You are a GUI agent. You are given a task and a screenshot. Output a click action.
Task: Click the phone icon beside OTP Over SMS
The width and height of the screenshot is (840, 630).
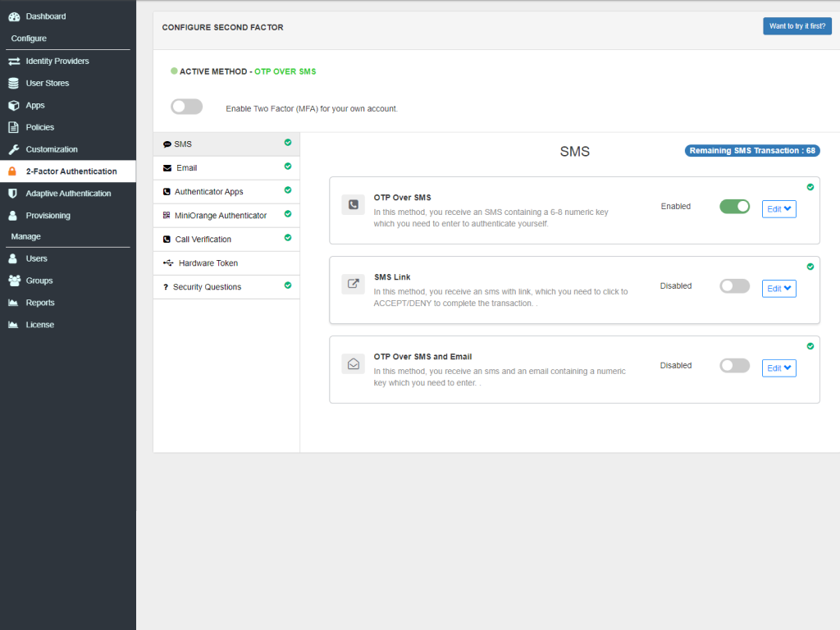[x=353, y=205]
